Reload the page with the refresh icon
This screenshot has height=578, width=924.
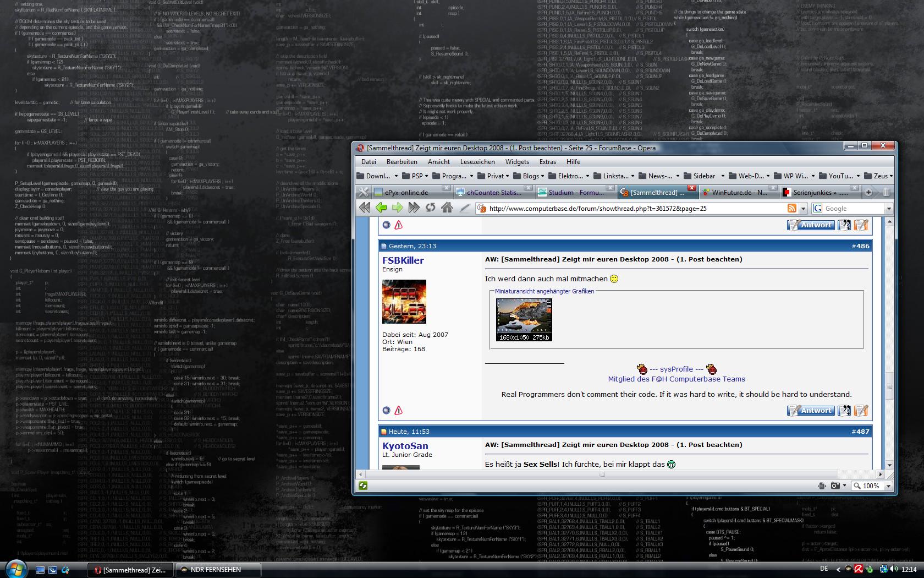[x=430, y=208]
